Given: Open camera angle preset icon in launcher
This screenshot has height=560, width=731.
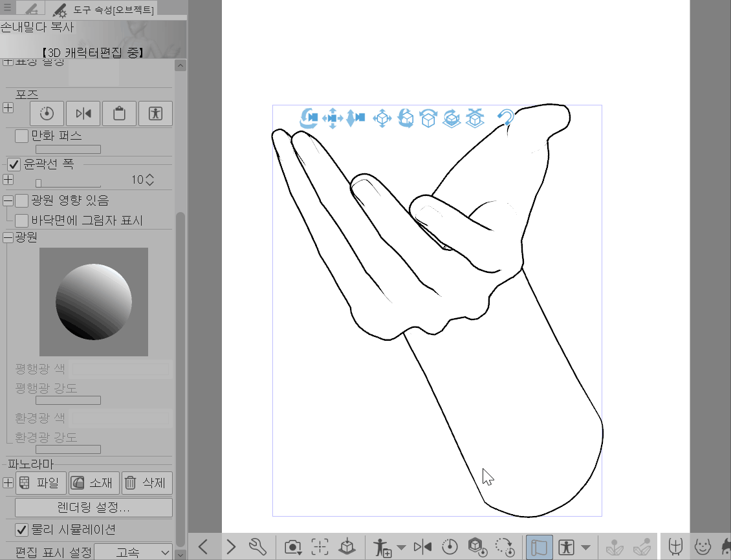Looking at the screenshot, I should tap(293, 546).
